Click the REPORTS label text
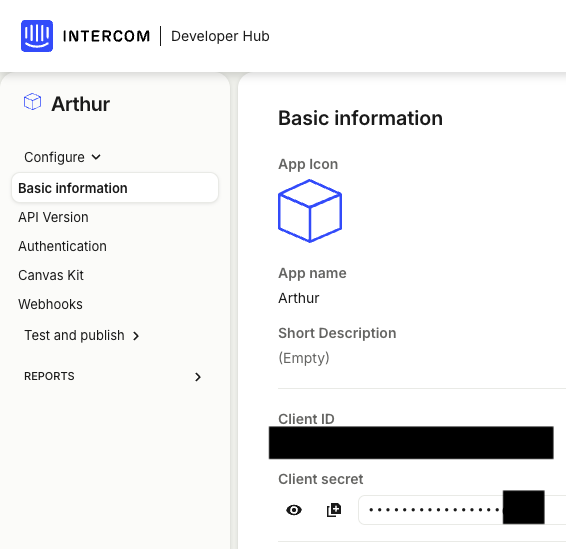The image size is (566, 549). [x=49, y=376]
